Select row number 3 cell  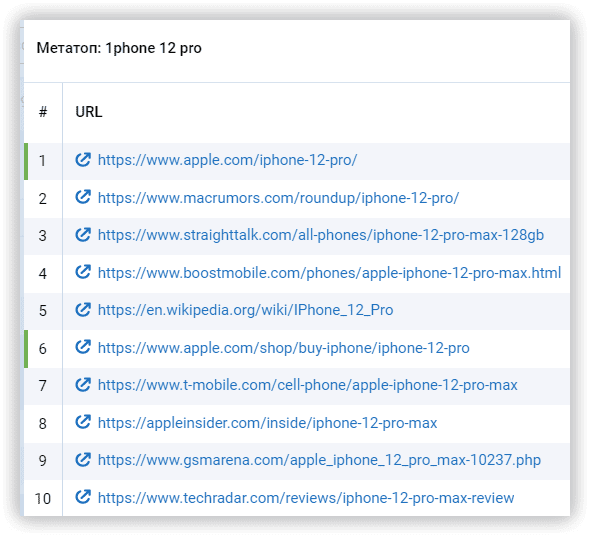[x=43, y=236]
